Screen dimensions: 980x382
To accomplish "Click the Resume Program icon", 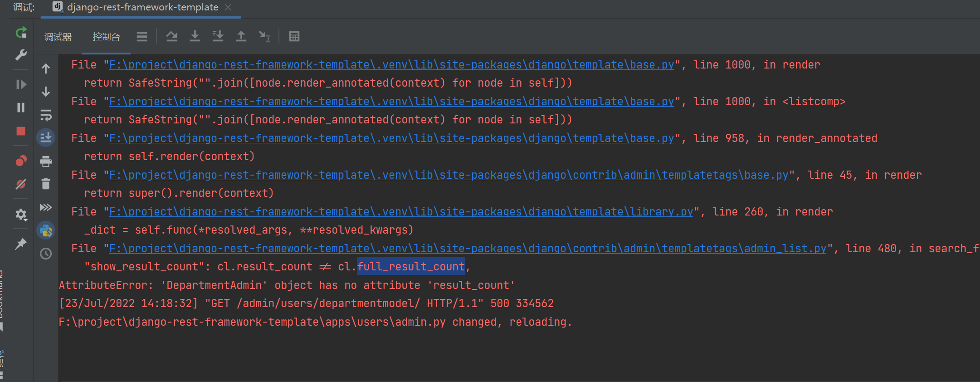I will pos(21,84).
